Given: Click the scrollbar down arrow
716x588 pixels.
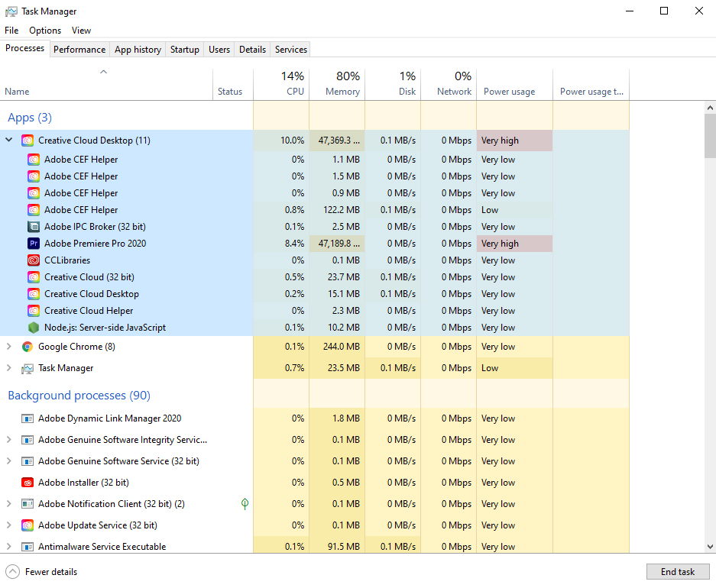Looking at the screenshot, I should (710, 545).
